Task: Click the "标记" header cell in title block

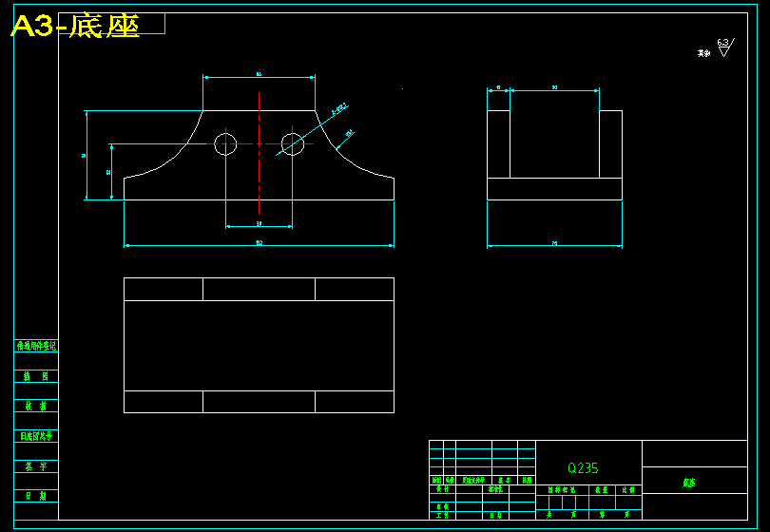Action: point(436,481)
